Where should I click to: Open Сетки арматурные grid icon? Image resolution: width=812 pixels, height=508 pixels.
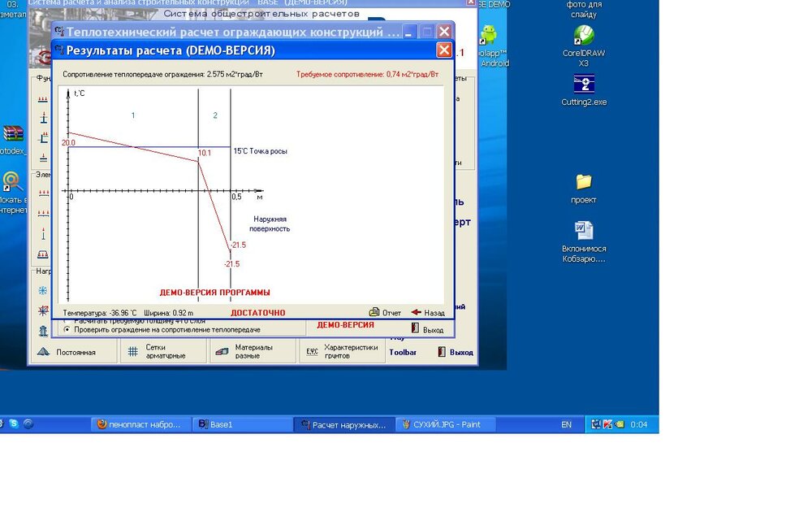pos(133,352)
